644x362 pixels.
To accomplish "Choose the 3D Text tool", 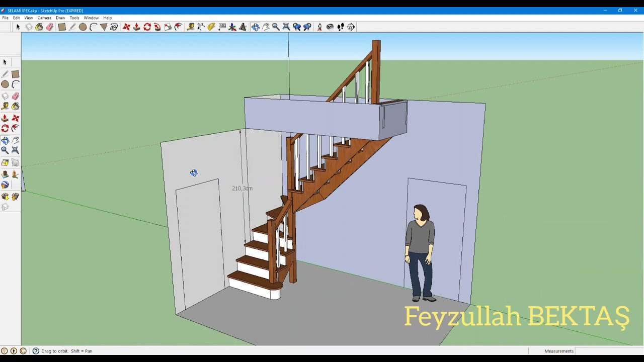I will click(243, 27).
